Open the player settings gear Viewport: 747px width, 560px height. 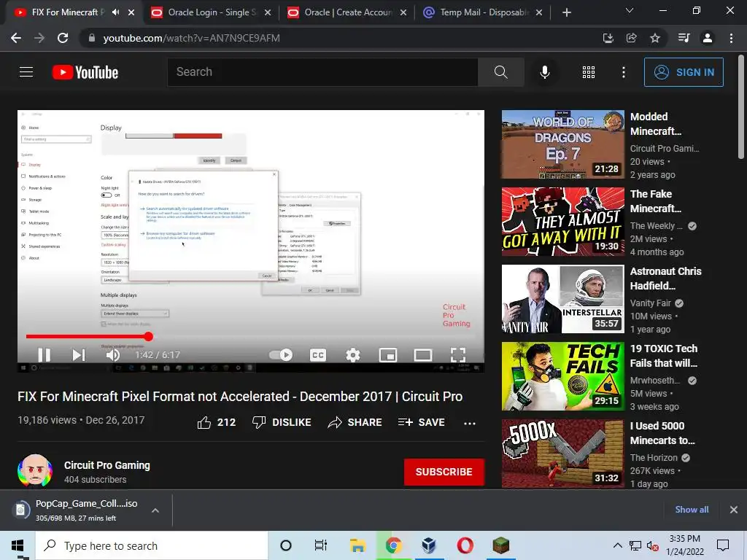click(x=352, y=355)
